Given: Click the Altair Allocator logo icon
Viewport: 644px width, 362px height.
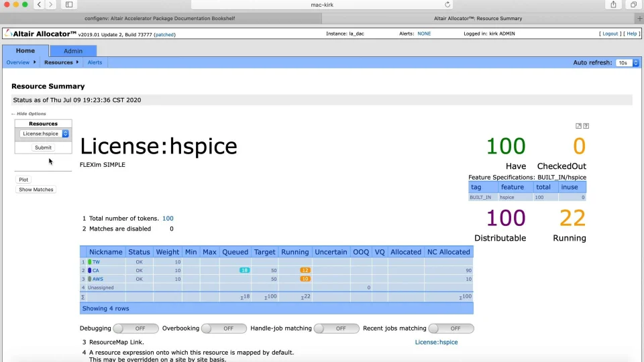Looking at the screenshot, I should (x=7, y=34).
